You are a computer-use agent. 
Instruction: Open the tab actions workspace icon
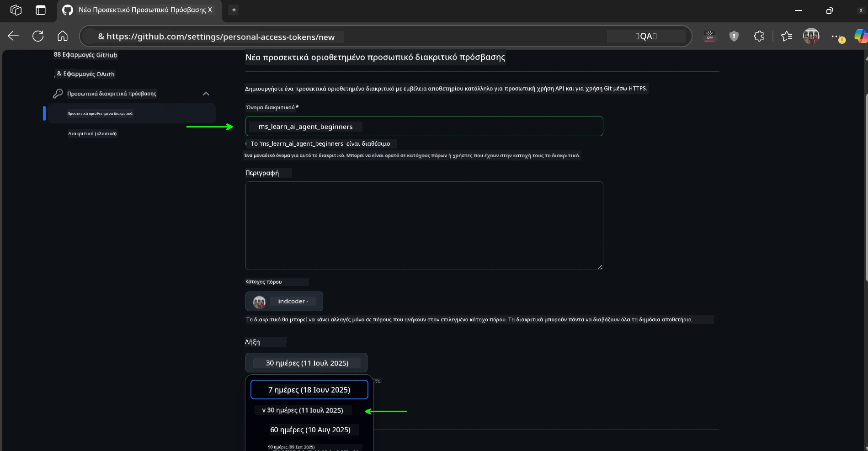pos(16,10)
